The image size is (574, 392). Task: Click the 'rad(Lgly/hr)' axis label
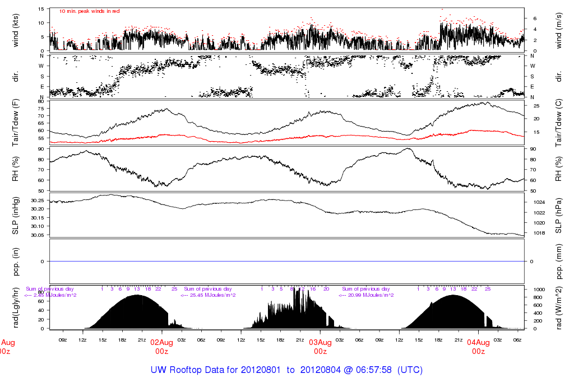[x=15, y=307]
